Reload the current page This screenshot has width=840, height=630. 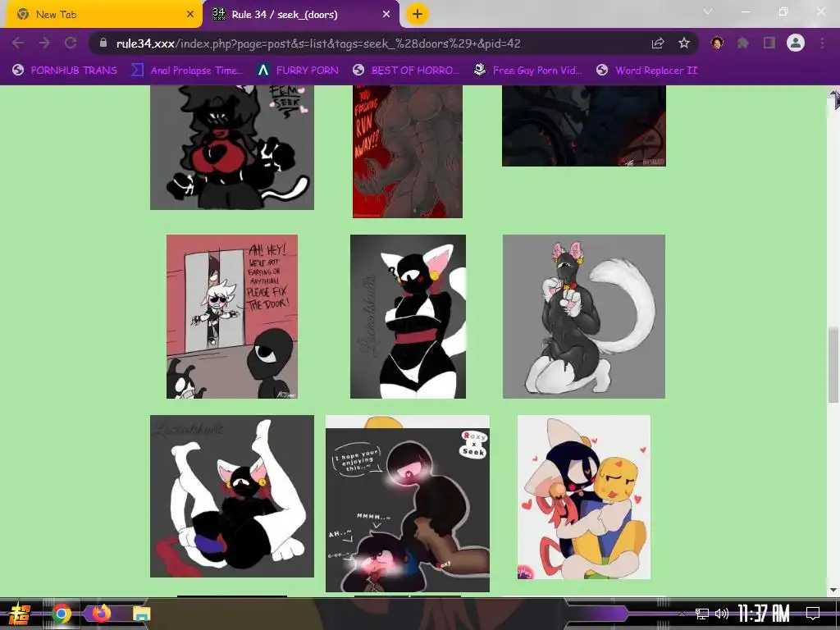[71, 43]
